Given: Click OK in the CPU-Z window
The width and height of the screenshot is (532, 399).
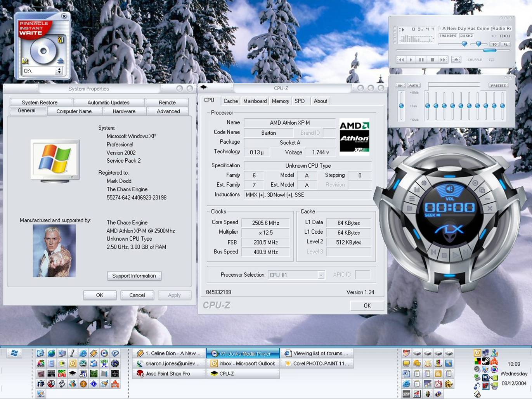Looking at the screenshot, I should tap(367, 305).
